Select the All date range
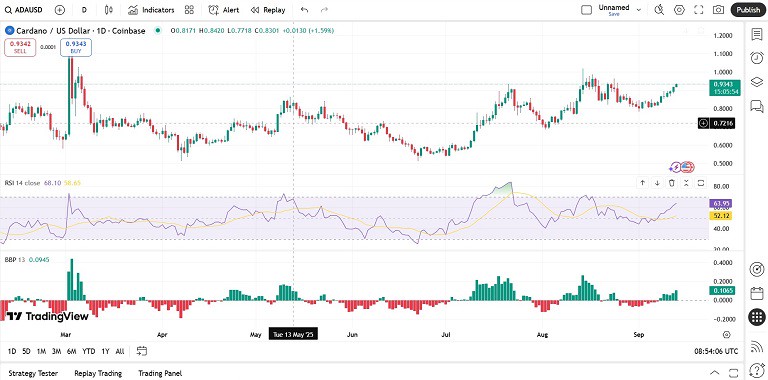 120,351
